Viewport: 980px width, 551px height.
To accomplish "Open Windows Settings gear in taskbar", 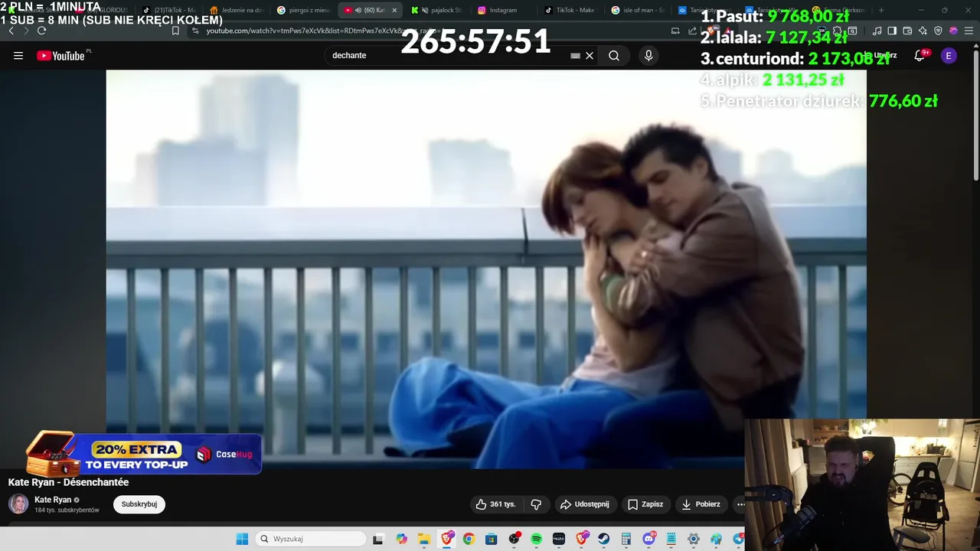I will click(694, 539).
